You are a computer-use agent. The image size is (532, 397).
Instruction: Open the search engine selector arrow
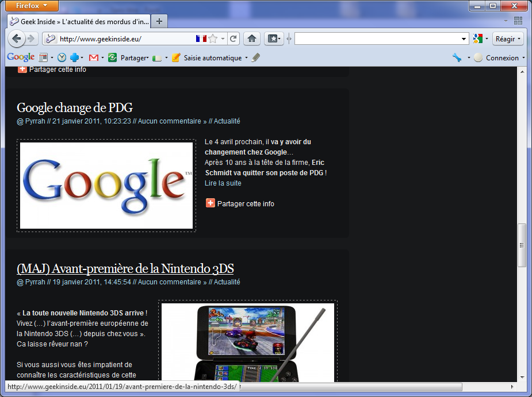point(487,38)
